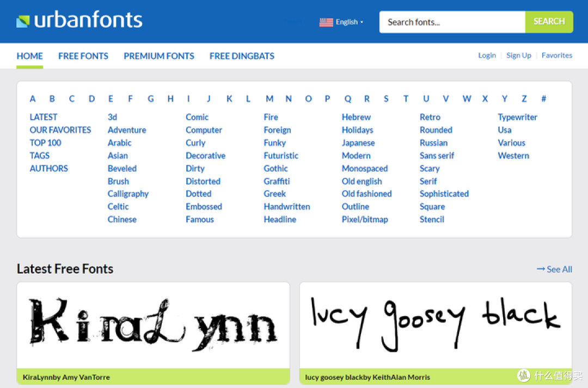588x388 pixels.
Task: Open the TAGS page
Action: [x=39, y=156]
